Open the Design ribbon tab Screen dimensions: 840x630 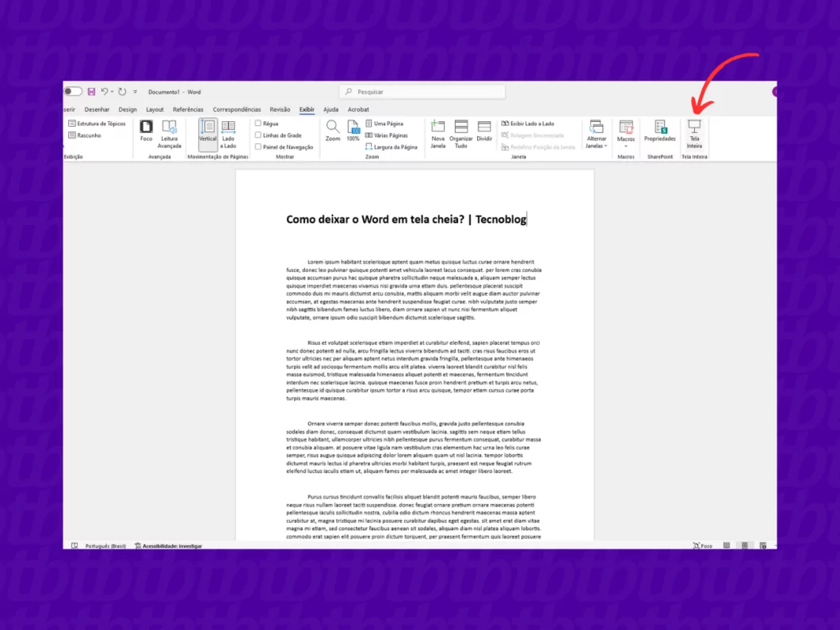pos(128,109)
